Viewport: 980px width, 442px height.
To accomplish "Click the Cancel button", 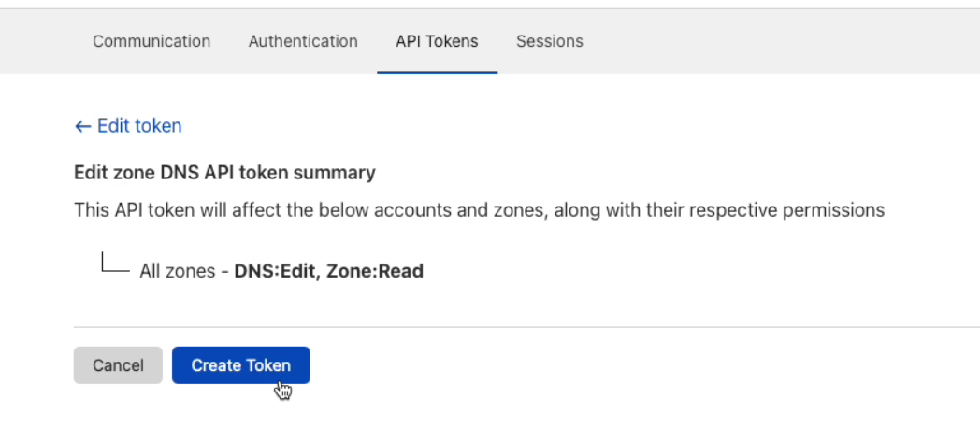I will [118, 365].
